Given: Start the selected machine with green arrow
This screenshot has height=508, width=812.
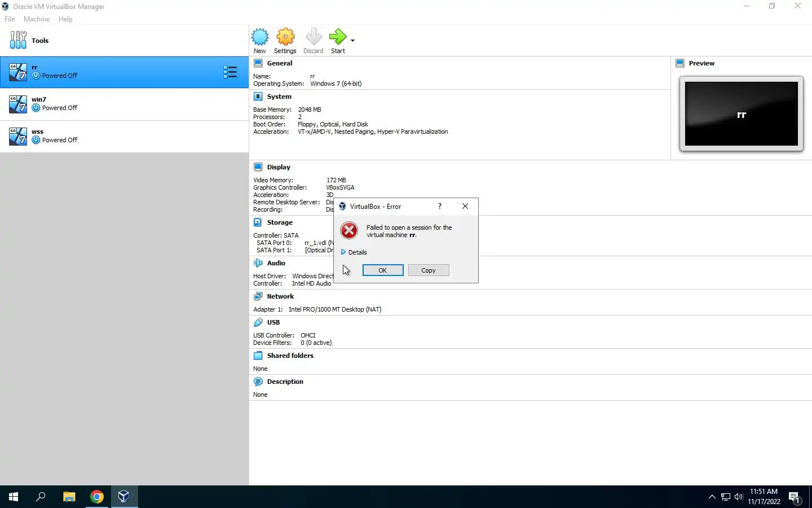Looking at the screenshot, I should 338,37.
